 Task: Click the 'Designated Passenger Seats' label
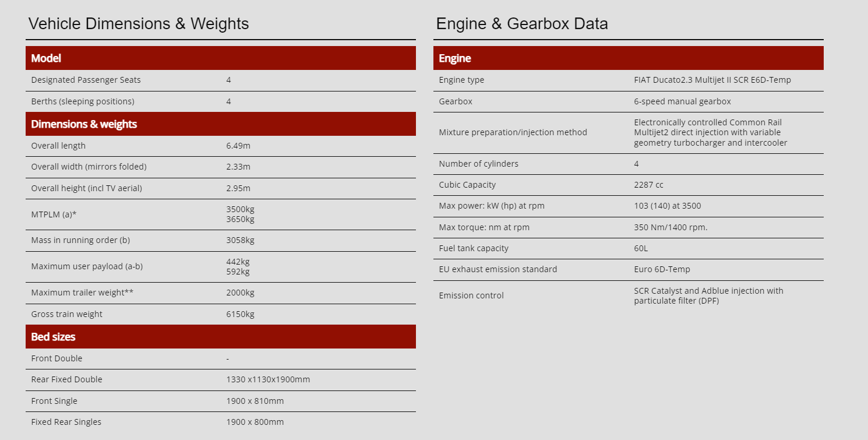pyautogui.click(x=86, y=80)
